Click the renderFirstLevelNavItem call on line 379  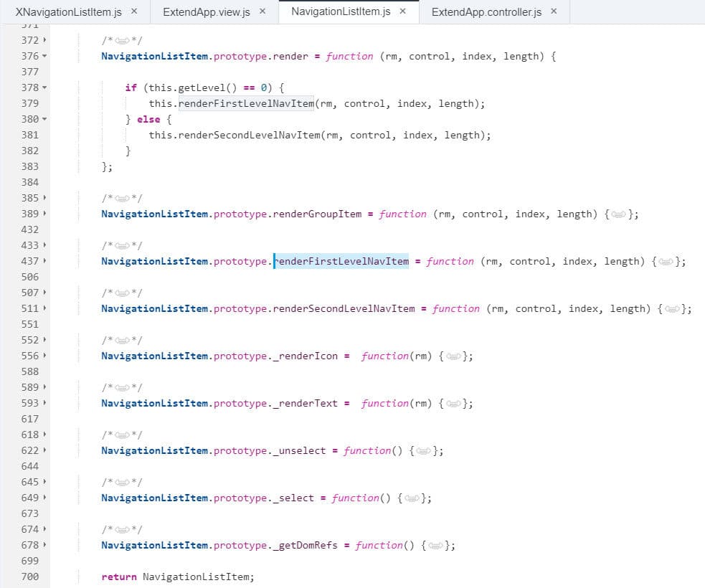click(246, 103)
